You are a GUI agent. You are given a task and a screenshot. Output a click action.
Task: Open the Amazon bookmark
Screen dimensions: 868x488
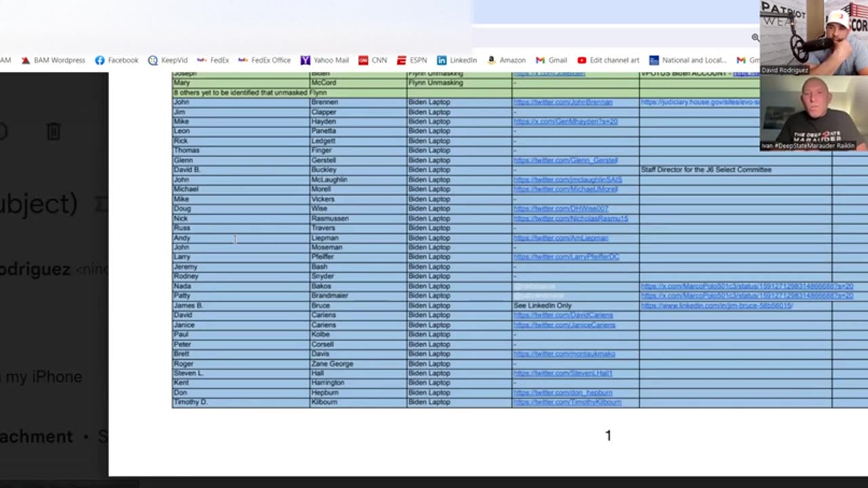point(507,60)
